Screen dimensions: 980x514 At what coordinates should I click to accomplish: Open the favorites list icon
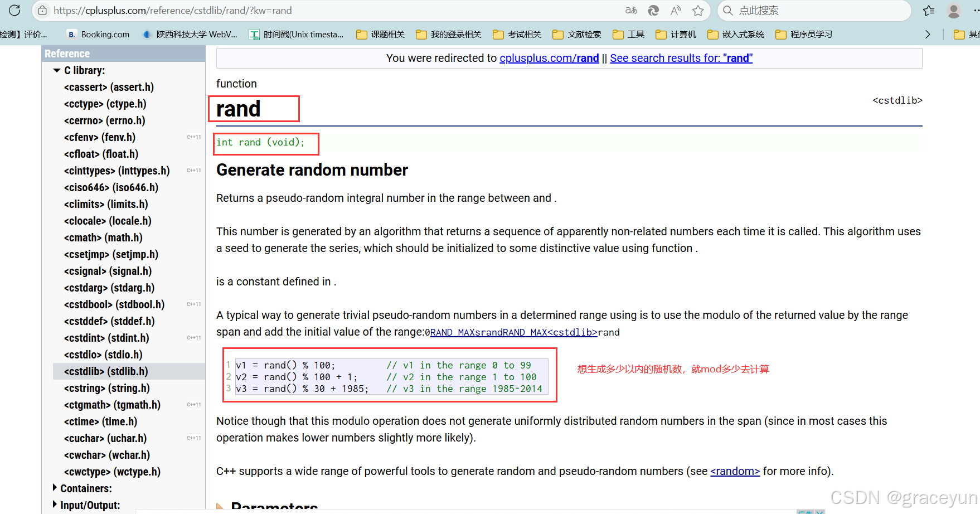(x=929, y=11)
